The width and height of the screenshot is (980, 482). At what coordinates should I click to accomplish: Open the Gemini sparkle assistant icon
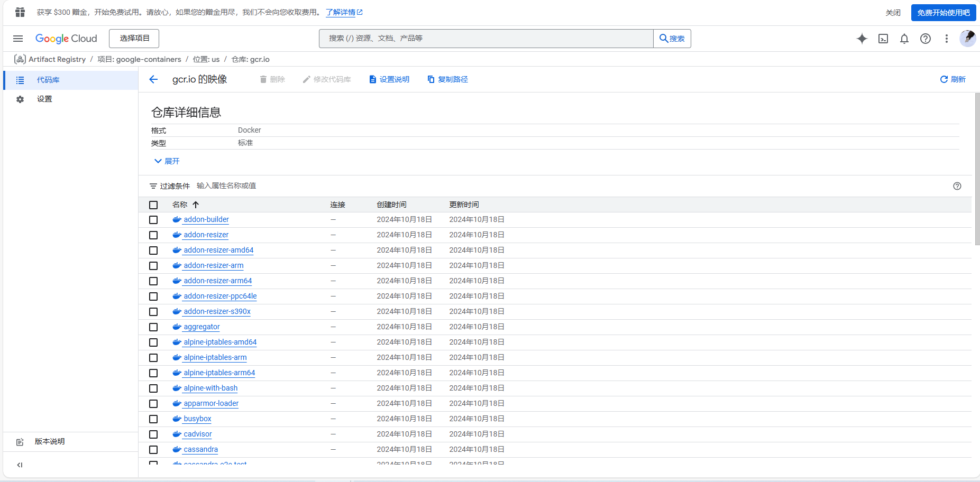(x=862, y=39)
